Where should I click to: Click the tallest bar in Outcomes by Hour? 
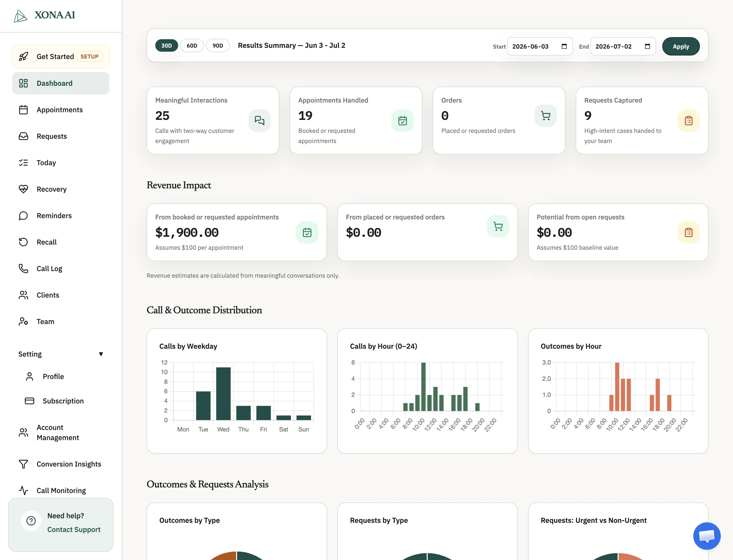tap(617, 387)
